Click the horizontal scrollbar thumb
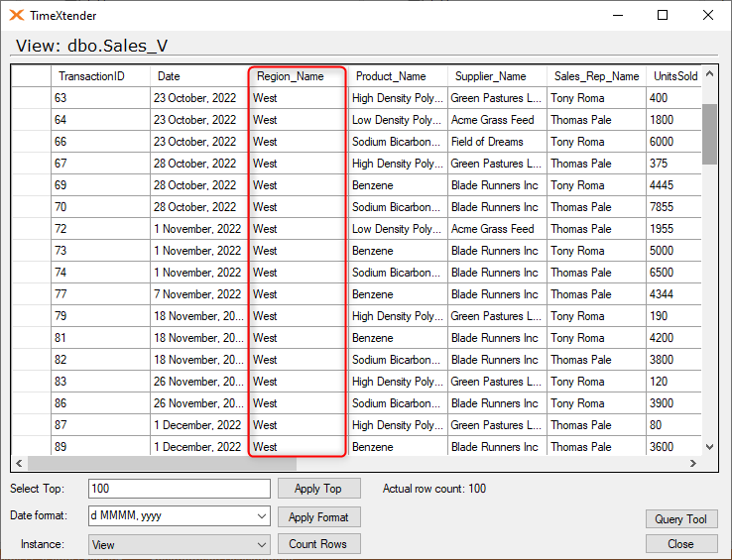This screenshot has width=732, height=560. [x=162, y=464]
